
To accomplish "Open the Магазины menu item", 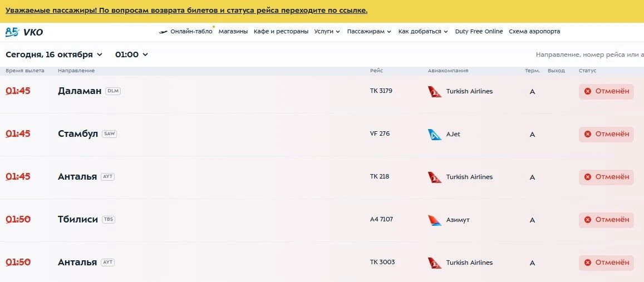I will pos(233,32).
